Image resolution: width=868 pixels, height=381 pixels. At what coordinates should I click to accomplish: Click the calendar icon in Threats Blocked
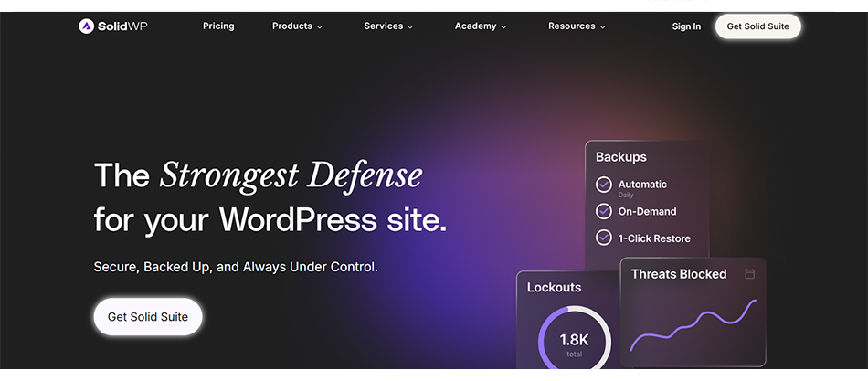tap(749, 274)
